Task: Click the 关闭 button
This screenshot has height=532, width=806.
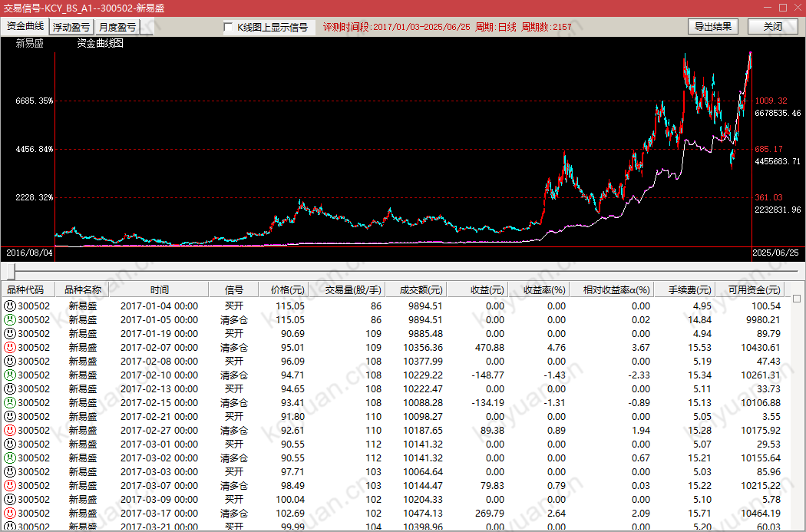Action: point(773,27)
